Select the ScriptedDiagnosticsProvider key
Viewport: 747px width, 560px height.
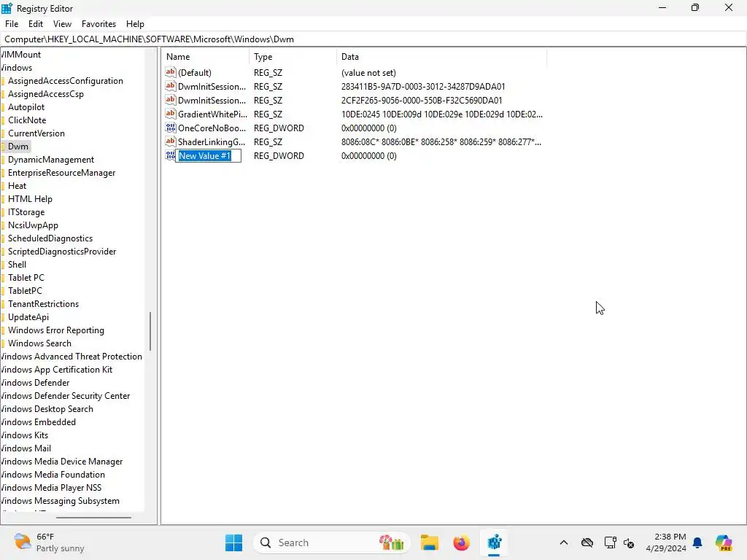(x=62, y=252)
